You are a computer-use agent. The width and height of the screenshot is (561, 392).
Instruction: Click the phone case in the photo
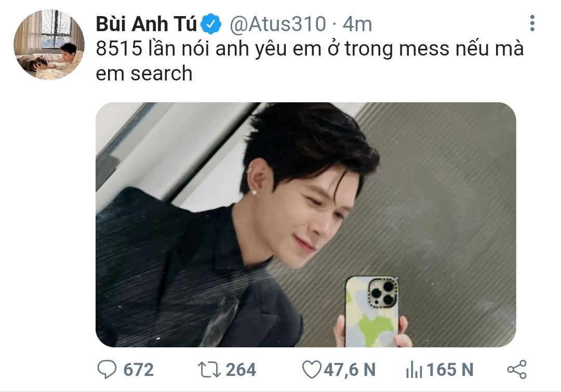[372, 311]
